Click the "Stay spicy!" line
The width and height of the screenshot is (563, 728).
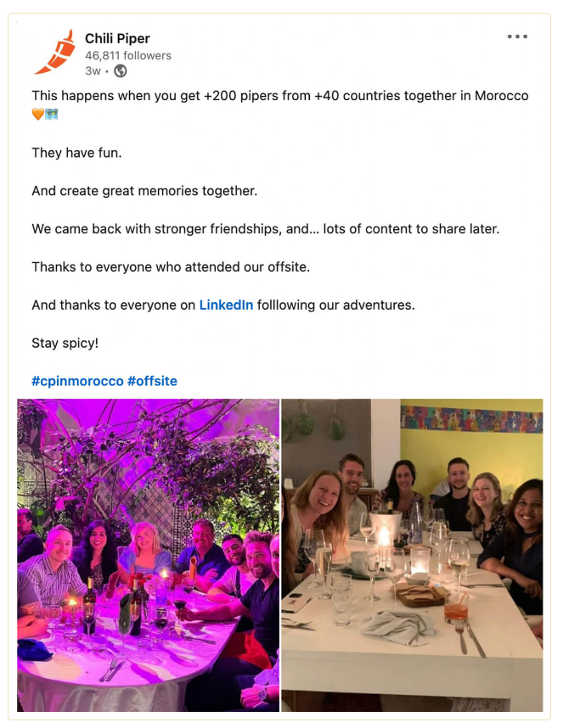[x=65, y=343]
